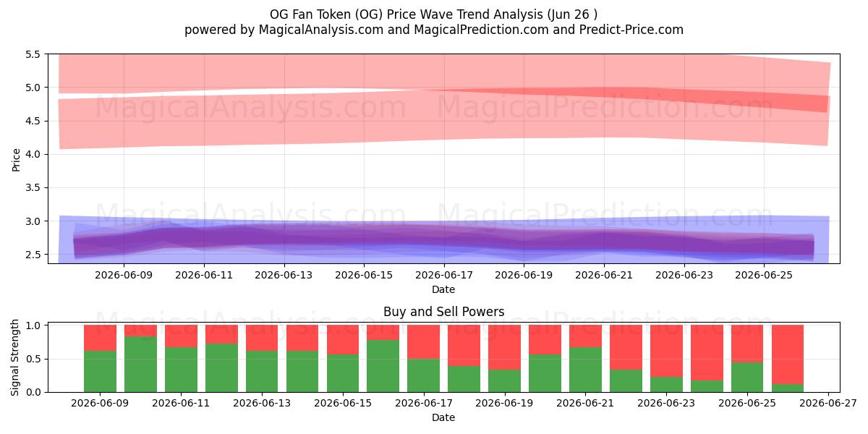Screen dimensions: 868x434
Task: Click the 2026-06-27 date tick label
Action: pyautogui.click(x=828, y=404)
